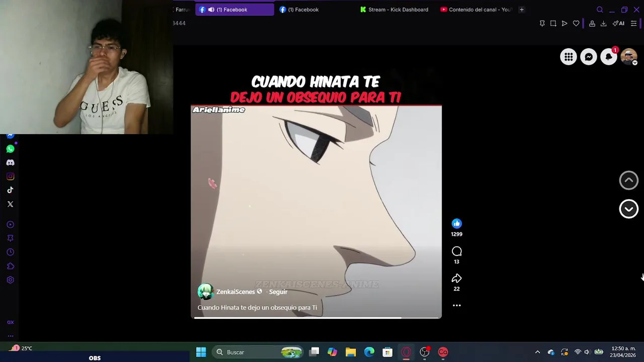This screenshot has width=644, height=362.
Task: Add page to bookmarks heart icon
Action: click(576, 24)
